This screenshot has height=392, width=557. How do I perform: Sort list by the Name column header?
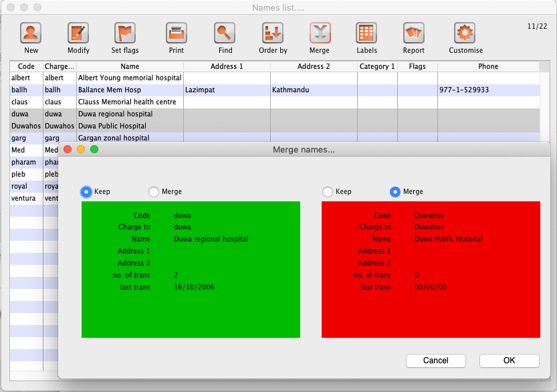(130, 67)
